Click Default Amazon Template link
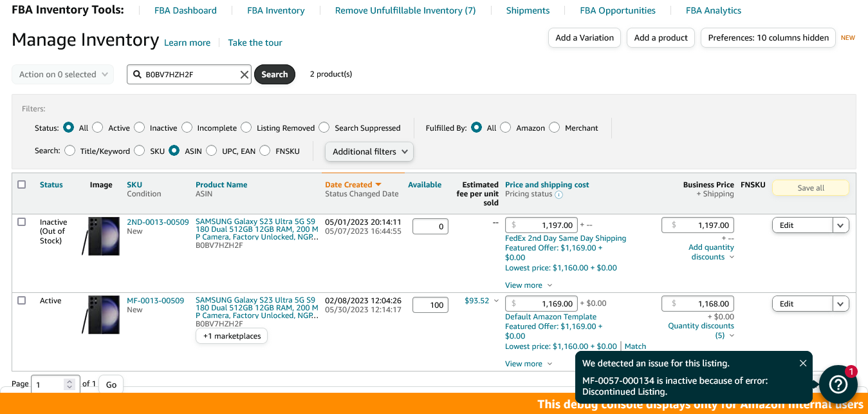The image size is (868, 414). (x=551, y=317)
